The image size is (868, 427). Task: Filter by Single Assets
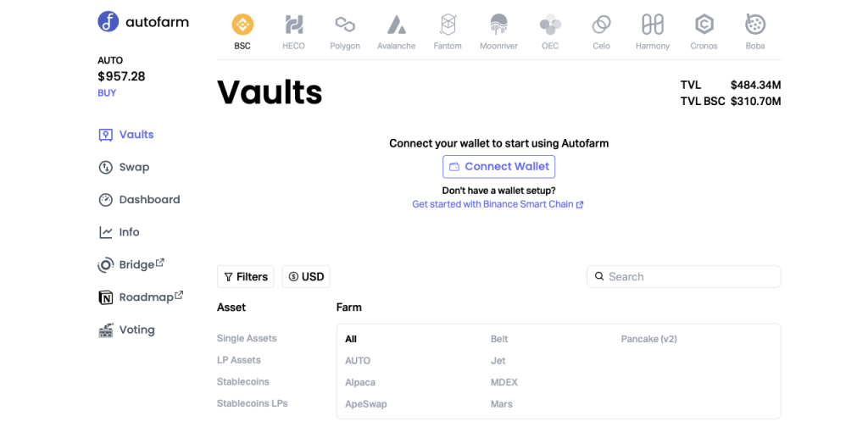pos(247,339)
